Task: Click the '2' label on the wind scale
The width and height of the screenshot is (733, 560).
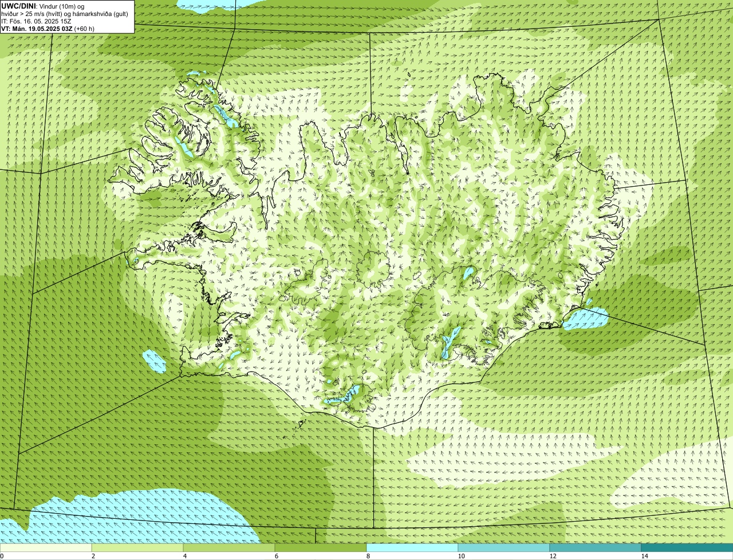Action: tap(93, 556)
